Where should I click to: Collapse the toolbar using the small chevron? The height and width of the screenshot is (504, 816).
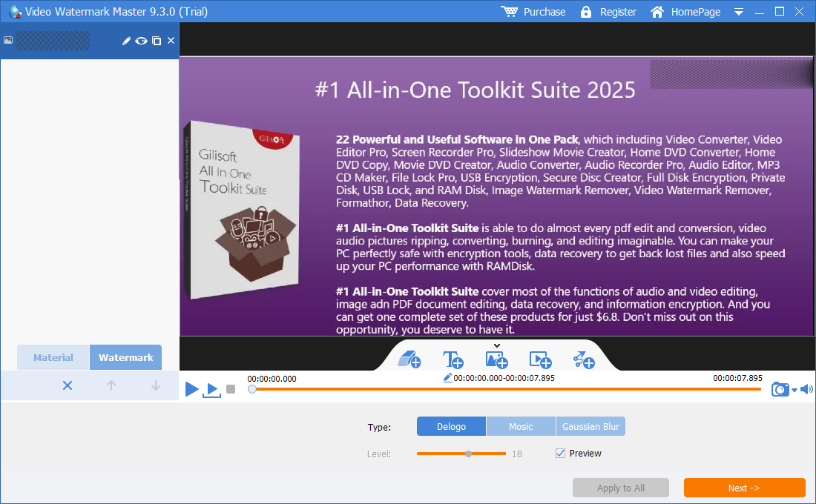[x=497, y=345]
